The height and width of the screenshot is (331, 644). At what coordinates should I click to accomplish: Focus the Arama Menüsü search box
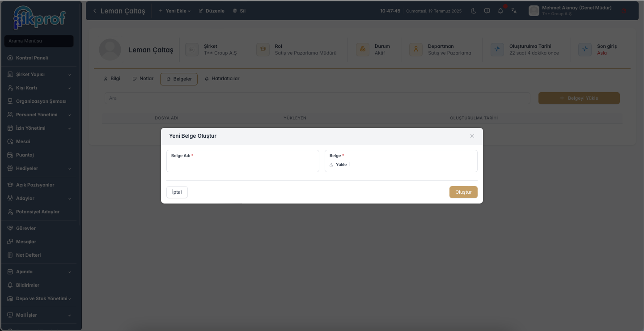click(x=38, y=41)
